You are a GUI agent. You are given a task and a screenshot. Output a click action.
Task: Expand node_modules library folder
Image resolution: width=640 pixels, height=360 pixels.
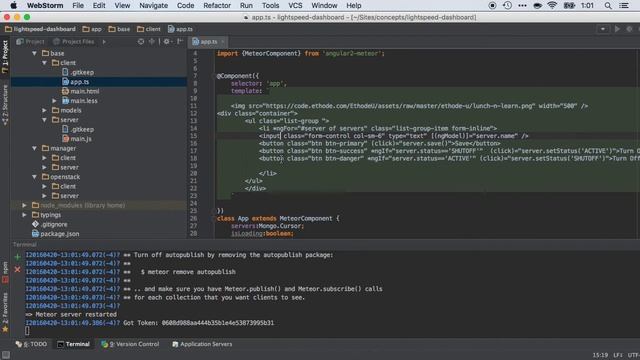point(24,205)
